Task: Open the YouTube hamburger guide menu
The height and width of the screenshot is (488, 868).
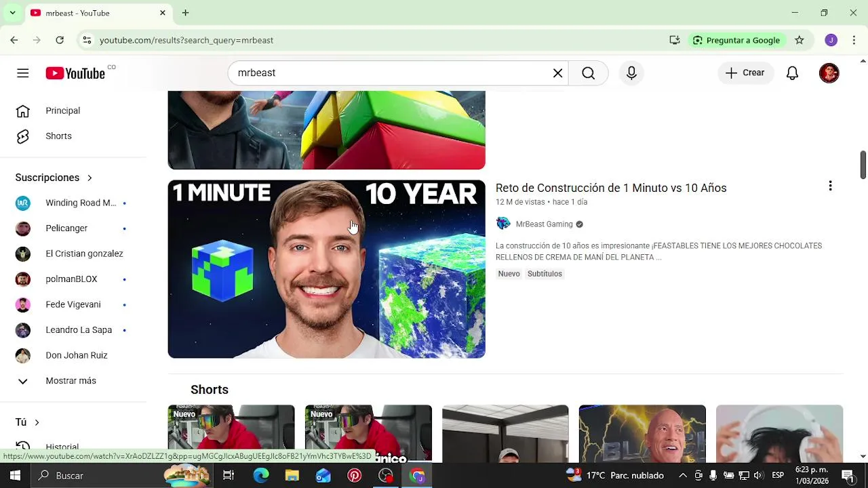Action: click(23, 73)
